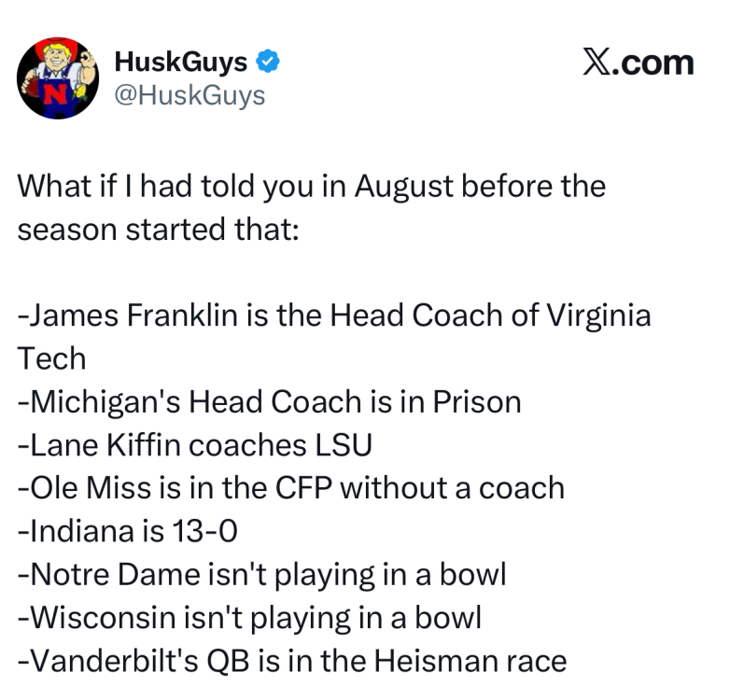Screen dimensions: 730x700
Task: Click the football in the mascot image
Action: click(x=32, y=87)
